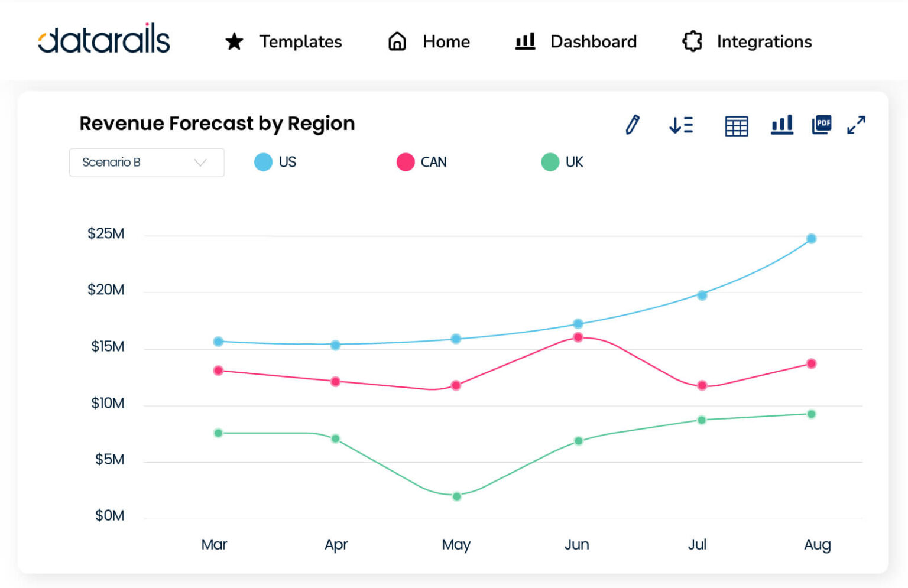Navigate to the Templates section
This screenshot has width=908, height=588.
[x=300, y=41]
